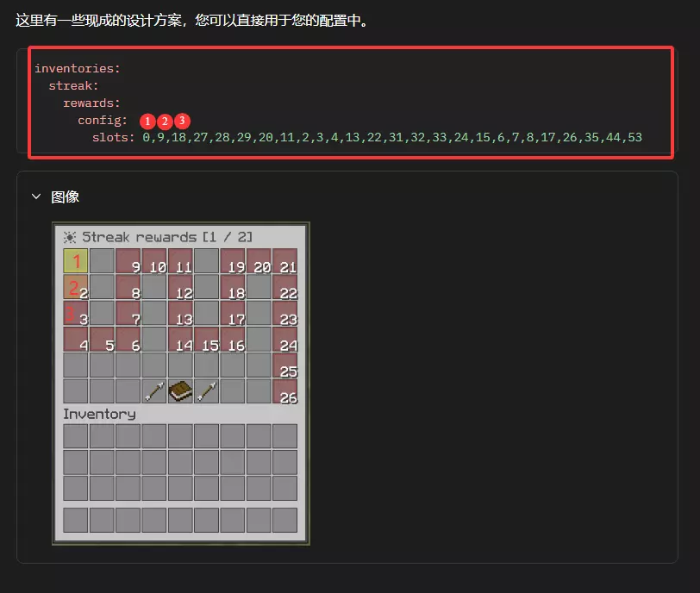The image size is (700, 593).
Task: Click reward slot numbered 22
Action: [x=284, y=287]
